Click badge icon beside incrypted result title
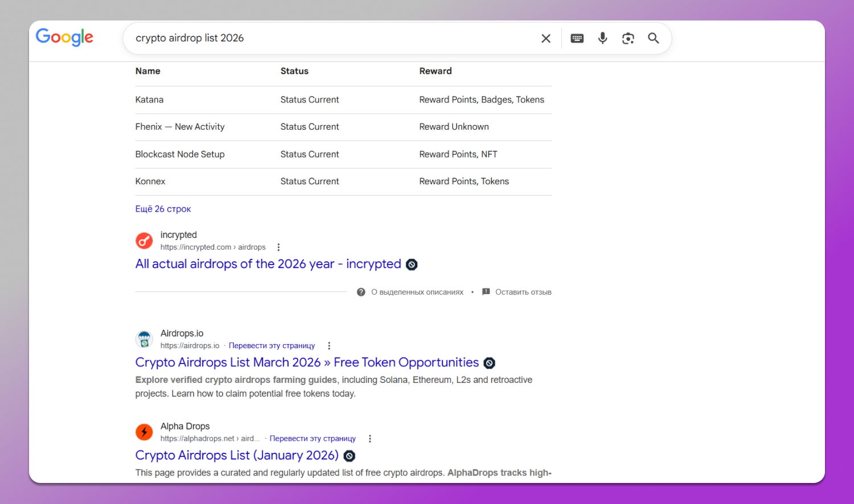The height and width of the screenshot is (504, 854). pos(412,265)
